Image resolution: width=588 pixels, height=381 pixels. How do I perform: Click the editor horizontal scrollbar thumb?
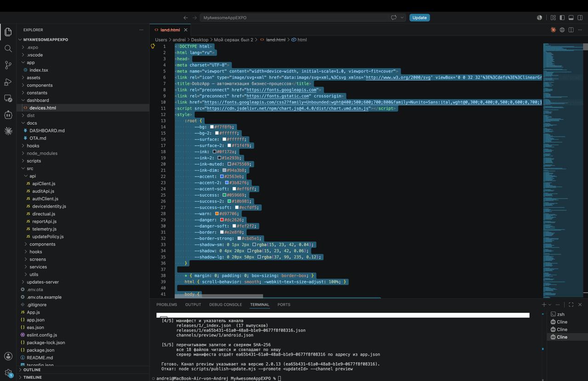point(219,296)
